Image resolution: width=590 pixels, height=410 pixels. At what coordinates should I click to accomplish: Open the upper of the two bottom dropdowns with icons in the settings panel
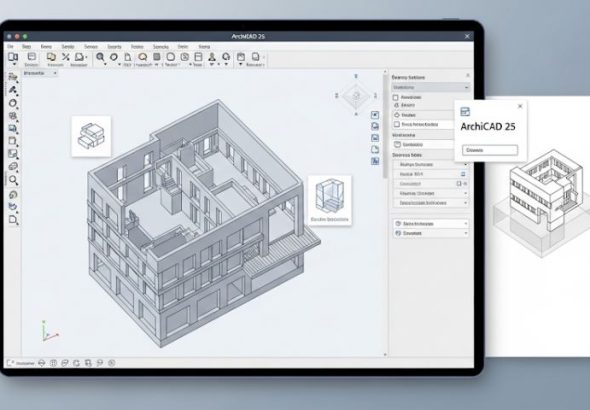click(431, 223)
